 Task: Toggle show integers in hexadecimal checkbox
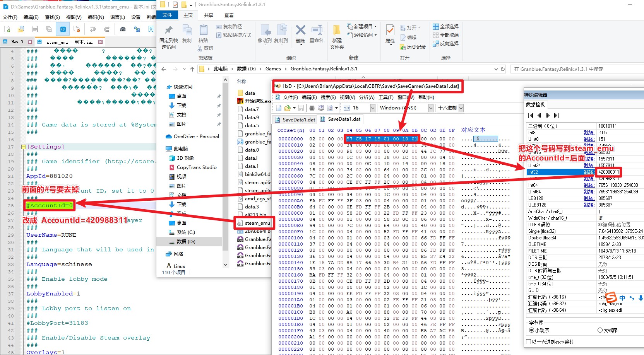pyautogui.click(x=529, y=341)
